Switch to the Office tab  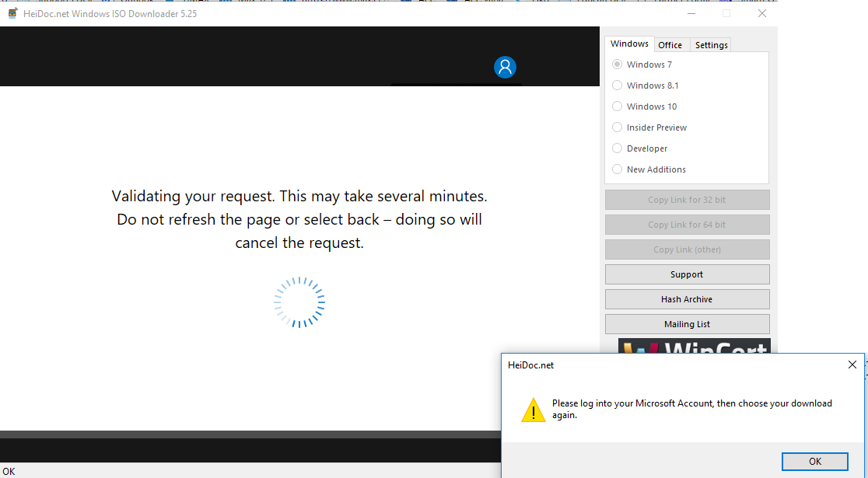pyautogui.click(x=670, y=45)
